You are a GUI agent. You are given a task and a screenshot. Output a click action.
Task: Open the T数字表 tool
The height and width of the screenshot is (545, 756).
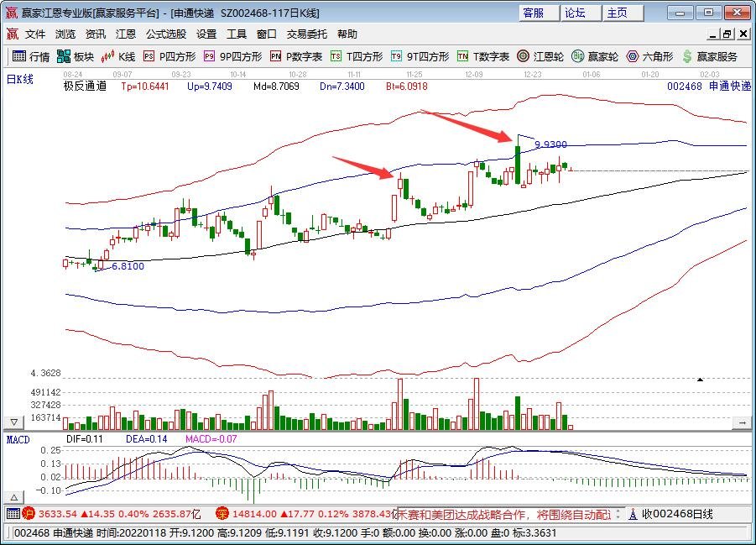(483, 56)
